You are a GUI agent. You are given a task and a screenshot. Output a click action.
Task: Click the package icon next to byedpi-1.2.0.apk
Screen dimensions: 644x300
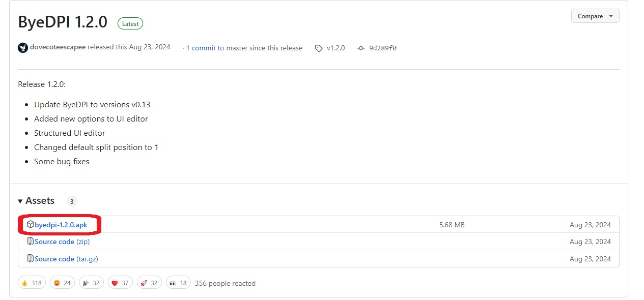click(x=31, y=224)
